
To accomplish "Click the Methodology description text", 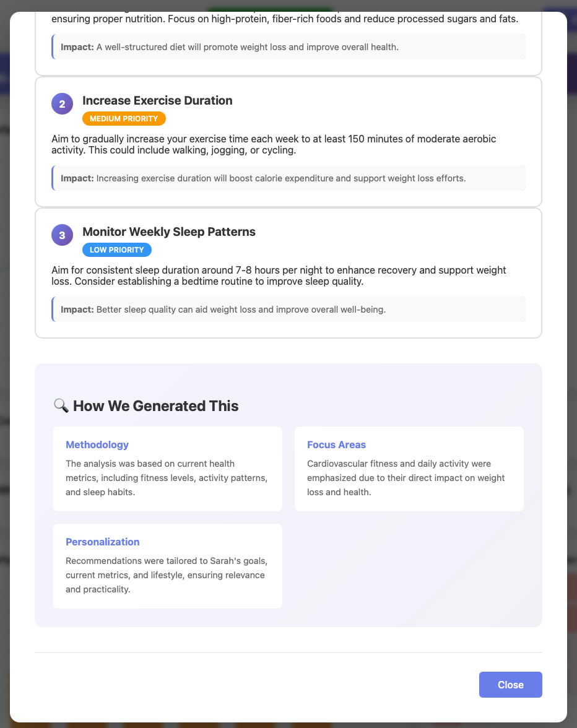I will (x=167, y=478).
